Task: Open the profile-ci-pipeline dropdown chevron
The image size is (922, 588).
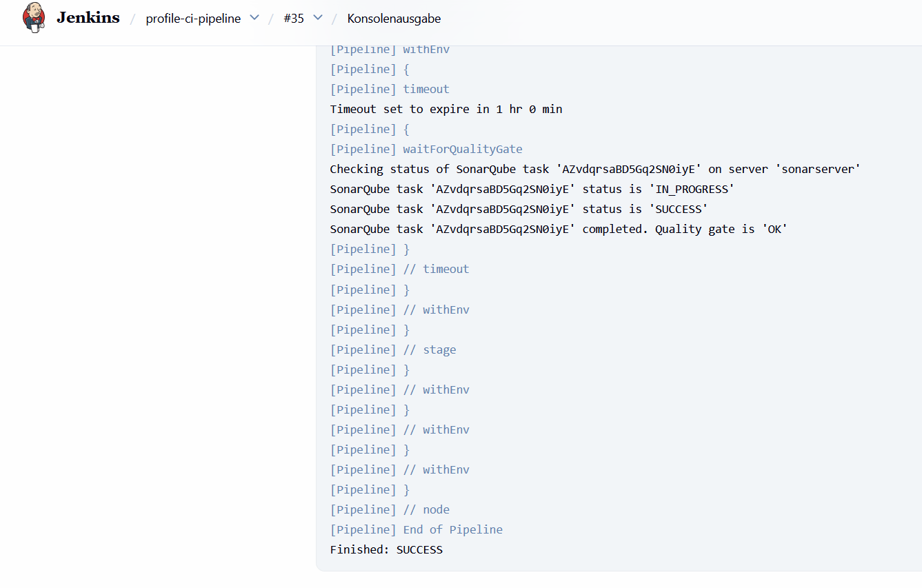Action: click(x=254, y=19)
